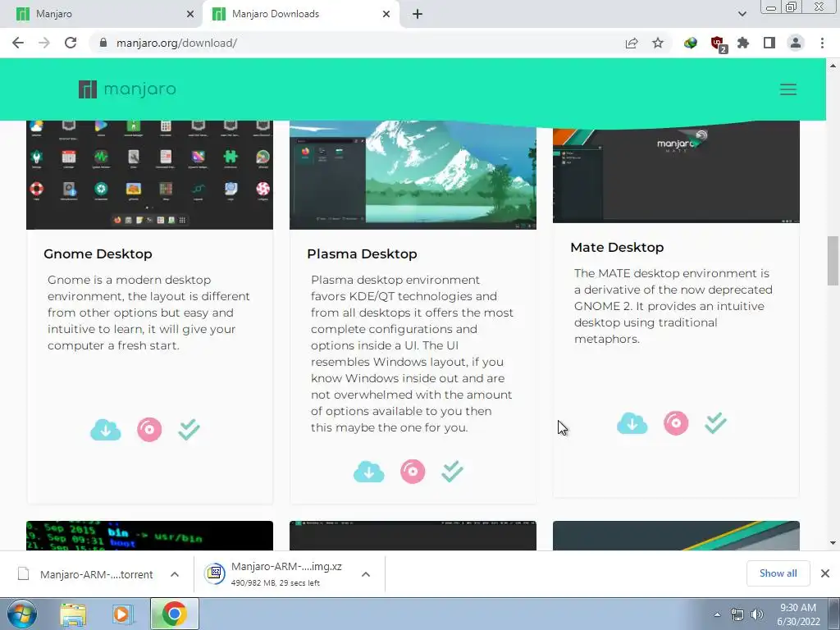Click the page vertical scrollbar thumb

click(833, 260)
